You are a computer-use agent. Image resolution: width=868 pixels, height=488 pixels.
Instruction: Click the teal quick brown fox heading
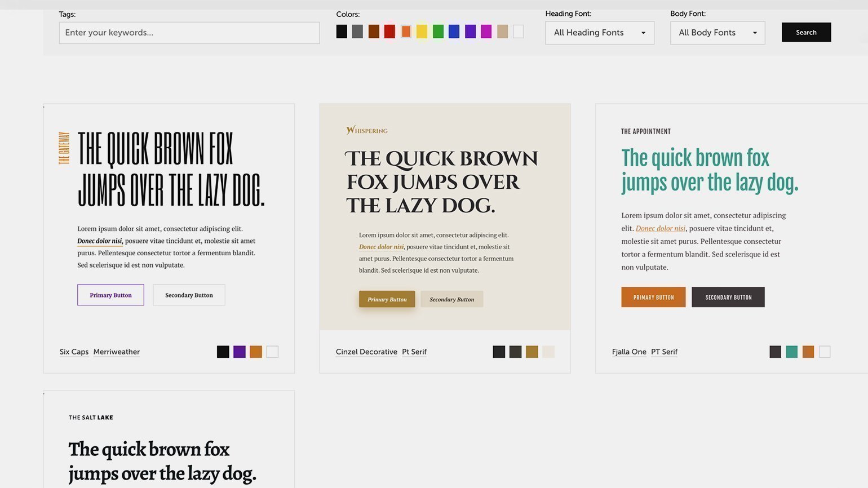710,171
